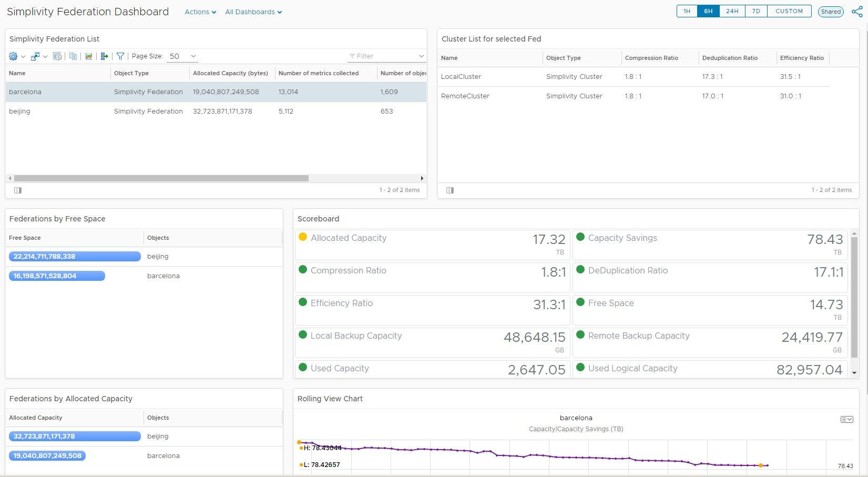This screenshot has height=477, width=868.
Task: Click the show metric chart icon
Action: [x=89, y=56]
